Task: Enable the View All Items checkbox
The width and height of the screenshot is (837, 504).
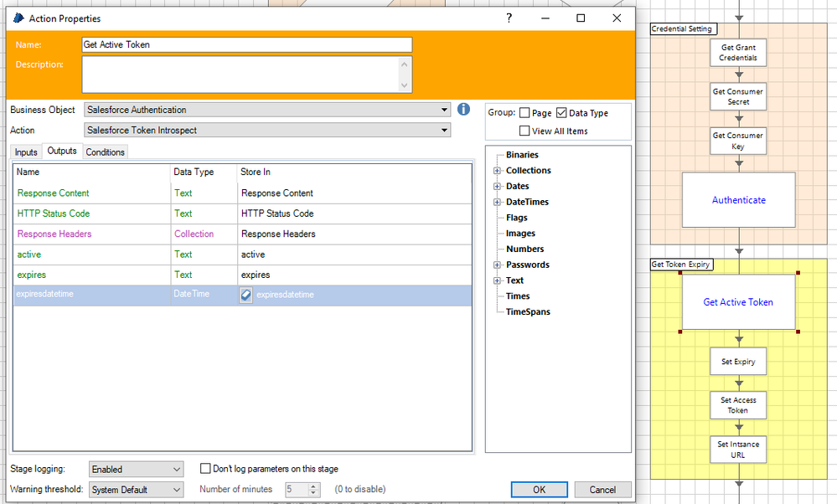Action: point(524,131)
